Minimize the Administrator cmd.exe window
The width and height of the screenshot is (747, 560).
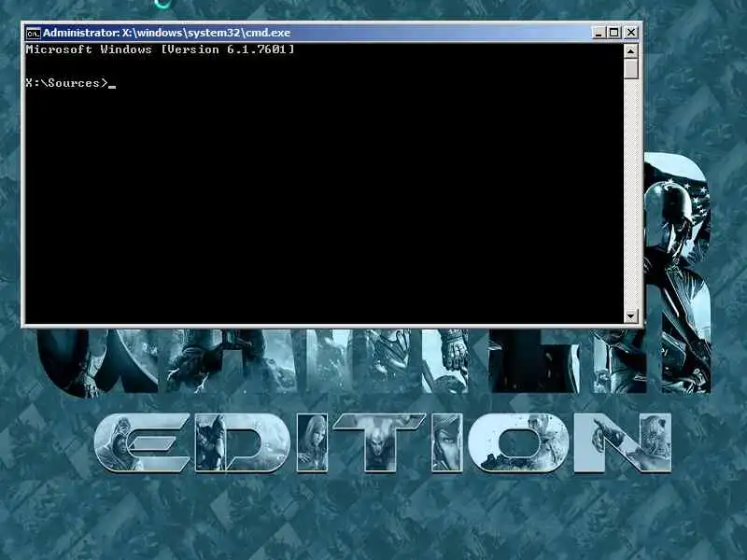click(599, 33)
